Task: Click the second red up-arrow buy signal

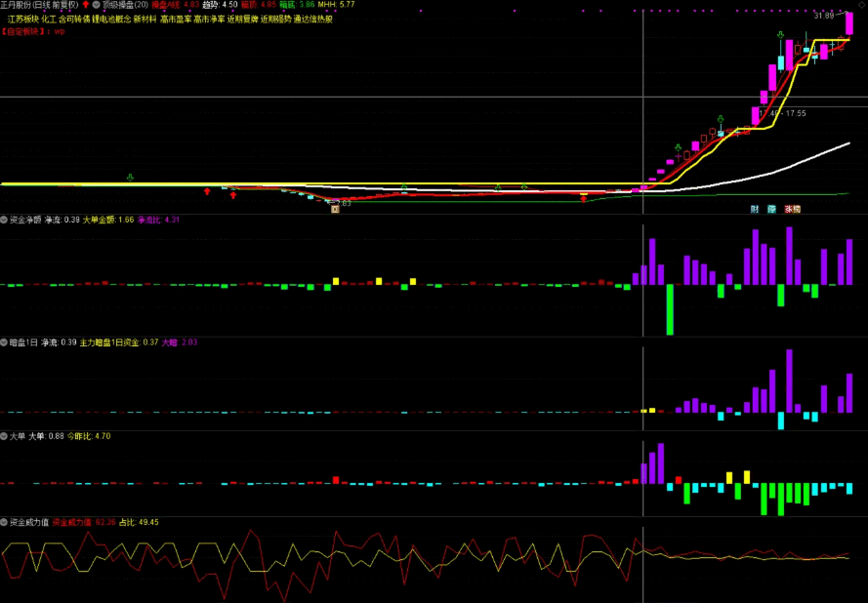Action: (x=233, y=195)
